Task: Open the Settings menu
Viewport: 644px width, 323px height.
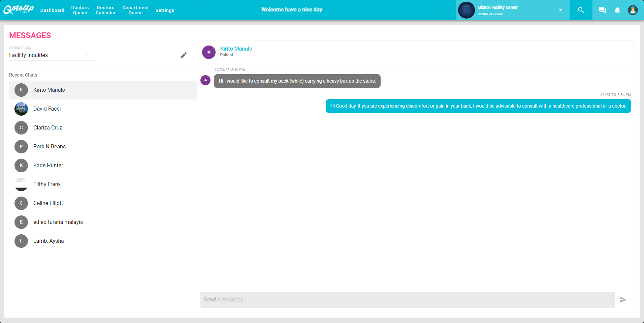Action: pos(165,10)
